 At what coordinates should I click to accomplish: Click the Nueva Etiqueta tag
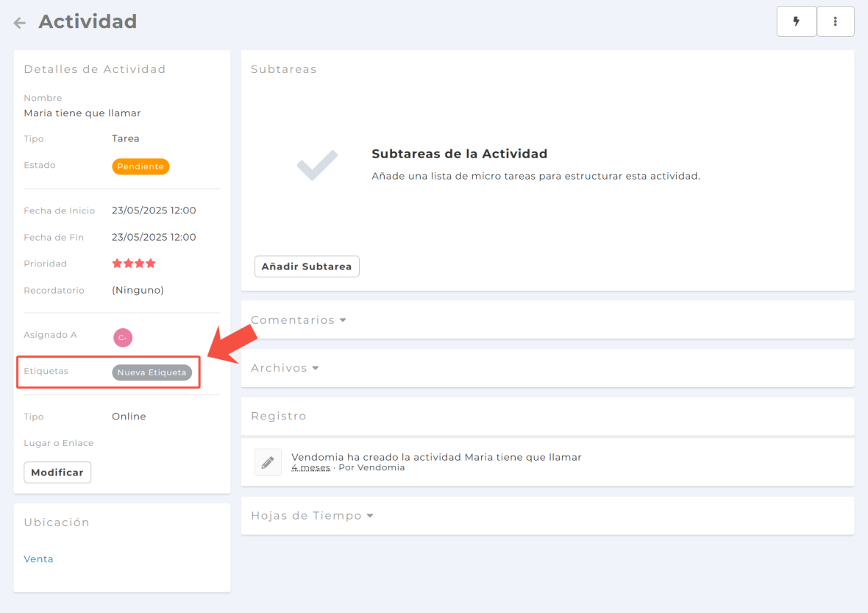[x=152, y=372]
